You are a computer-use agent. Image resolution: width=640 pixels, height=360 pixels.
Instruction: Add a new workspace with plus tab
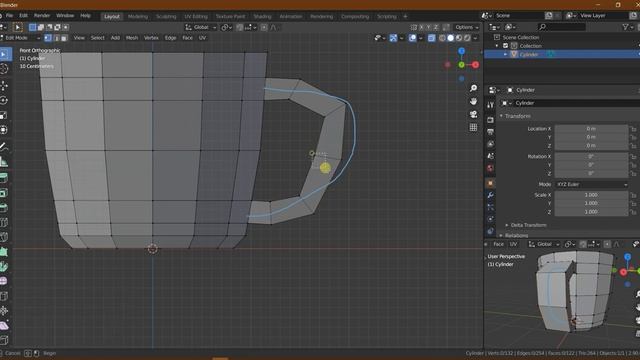(405, 16)
